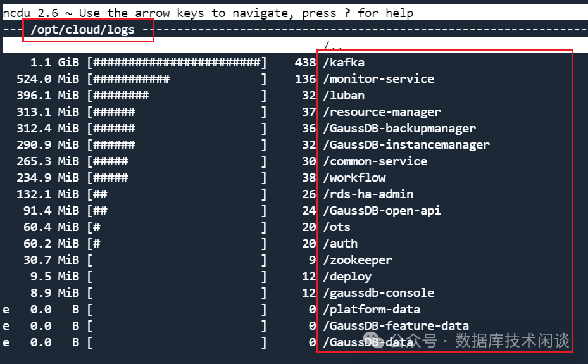The width and height of the screenshot is (588, 364).
Task: Click the /opt/cloud/logs path header
Action: (83, 30)
